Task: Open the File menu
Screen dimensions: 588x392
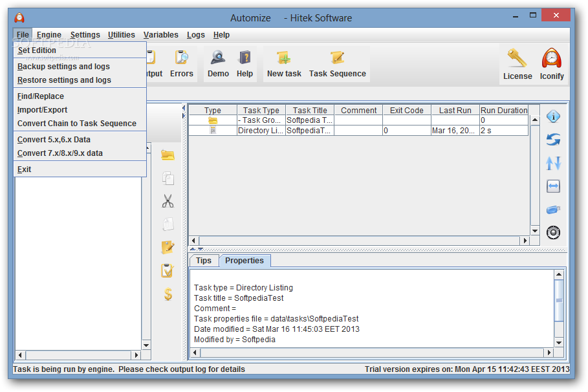Action: tap(23, 34)
